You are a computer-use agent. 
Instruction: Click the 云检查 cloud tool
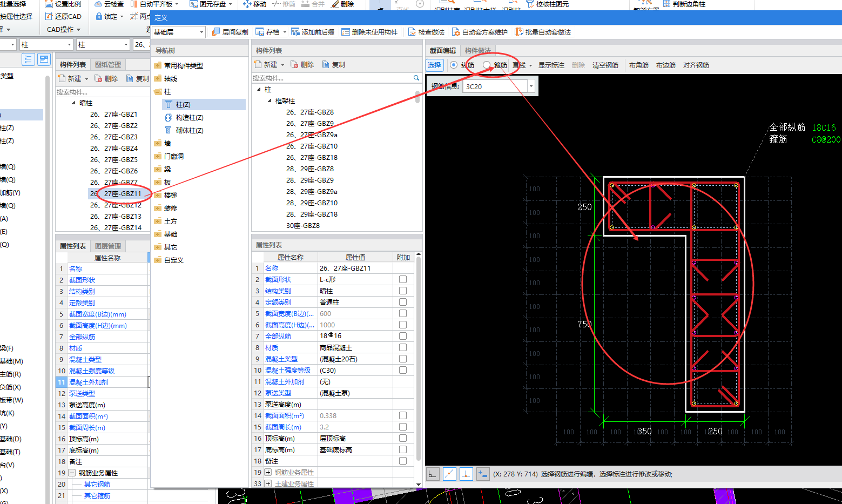(109, 4)
